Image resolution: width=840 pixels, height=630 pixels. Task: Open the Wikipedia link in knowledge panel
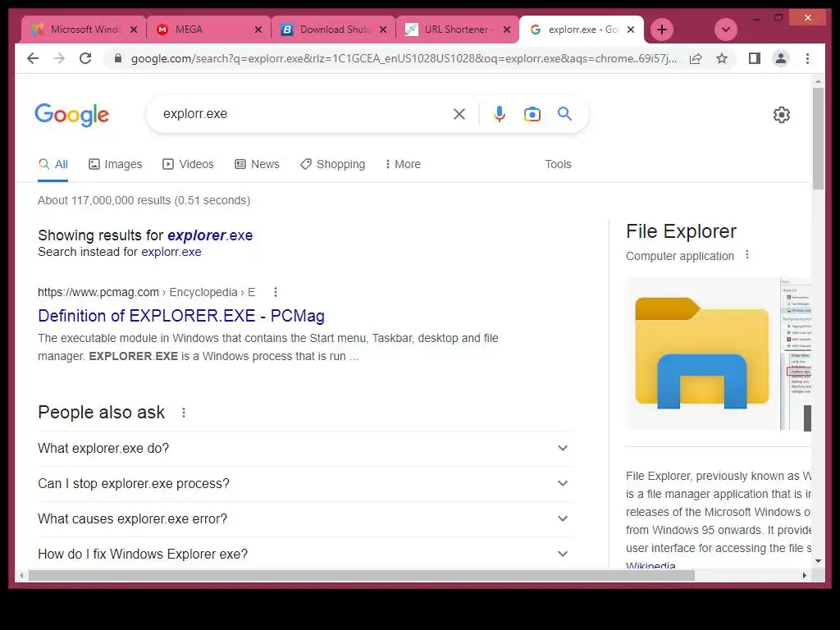tap(651, 565)
